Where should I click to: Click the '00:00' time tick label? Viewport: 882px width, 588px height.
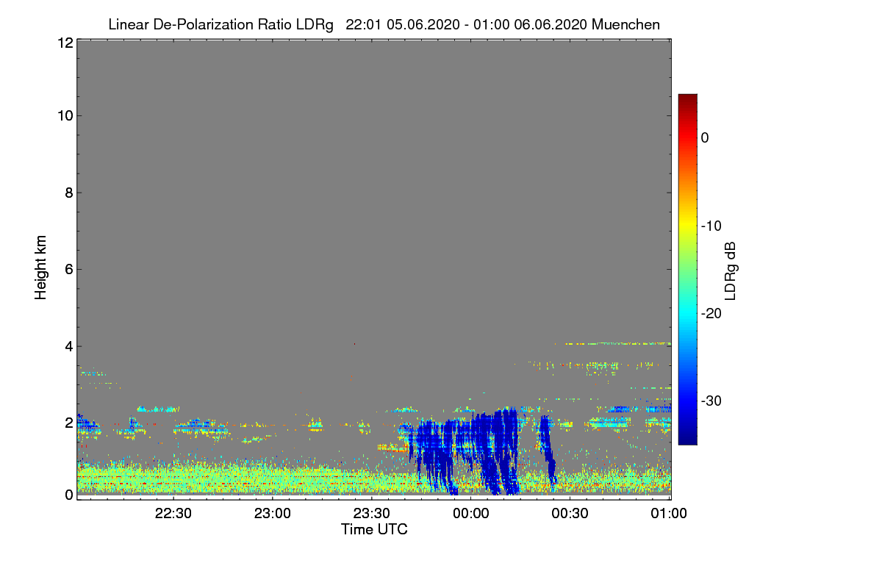click(x=471, y=514)
